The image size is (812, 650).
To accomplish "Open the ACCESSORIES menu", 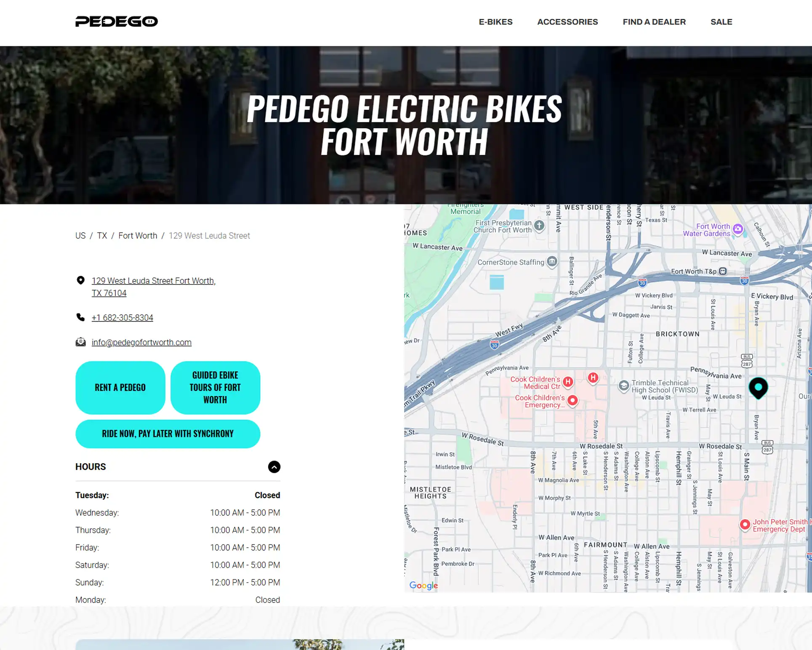I will coord(567,22).
